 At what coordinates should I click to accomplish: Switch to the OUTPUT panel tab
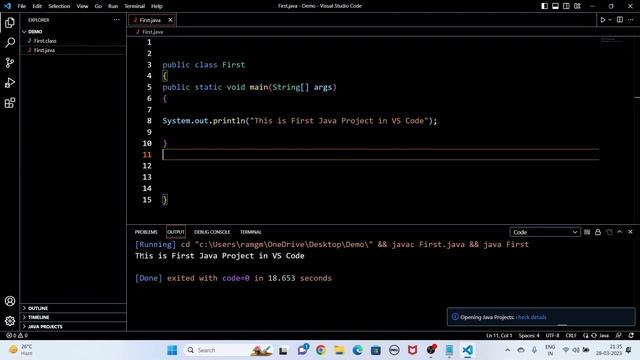tap(176, 232)
